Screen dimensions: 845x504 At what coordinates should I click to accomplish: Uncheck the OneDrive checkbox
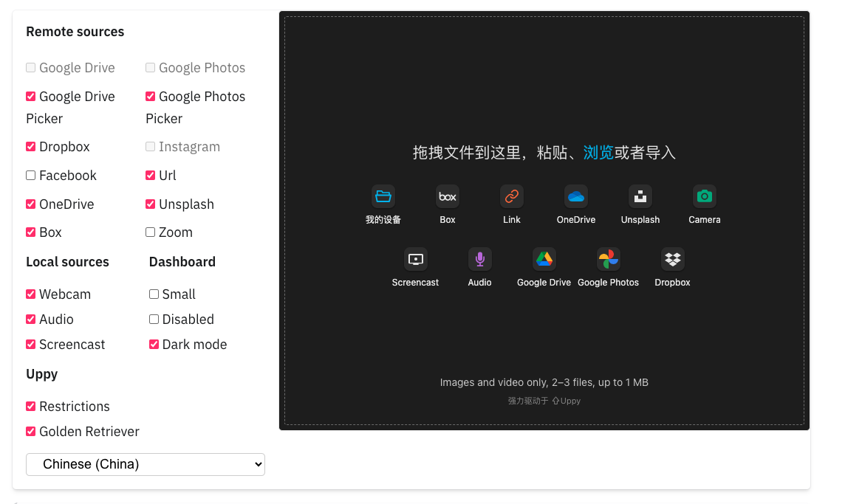click(31, 204)
